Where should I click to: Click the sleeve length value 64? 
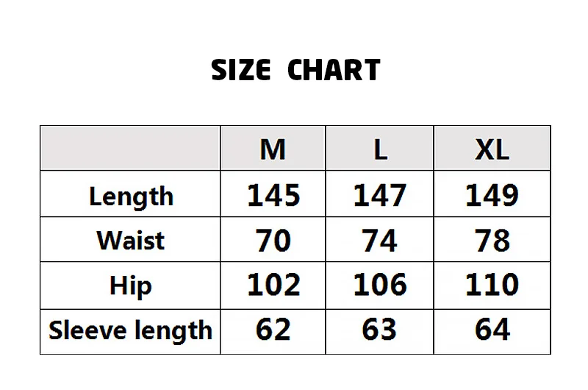click(492, 329)
